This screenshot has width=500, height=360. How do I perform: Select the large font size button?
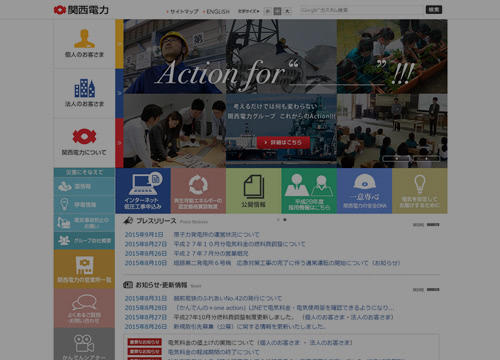click(288, 11)
